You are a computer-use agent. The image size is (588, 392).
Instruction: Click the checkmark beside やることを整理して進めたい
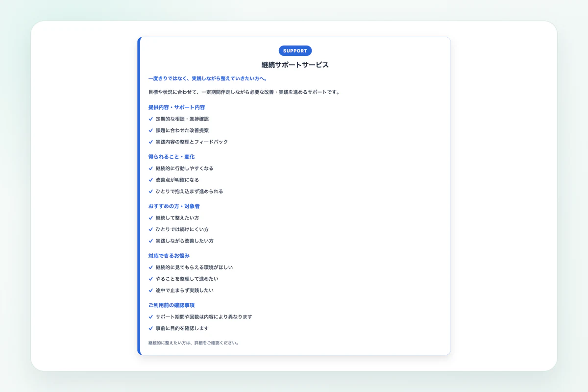click(x=150, y=279)
